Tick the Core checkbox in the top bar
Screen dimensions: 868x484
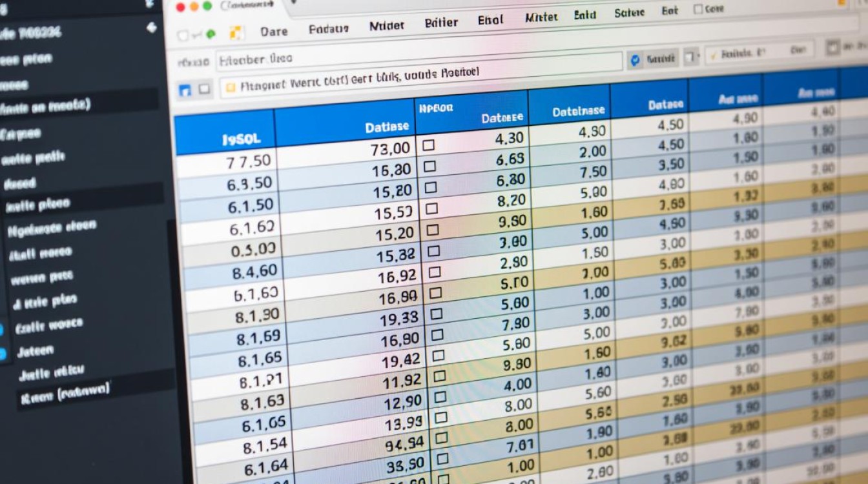(x=697, y=10)
